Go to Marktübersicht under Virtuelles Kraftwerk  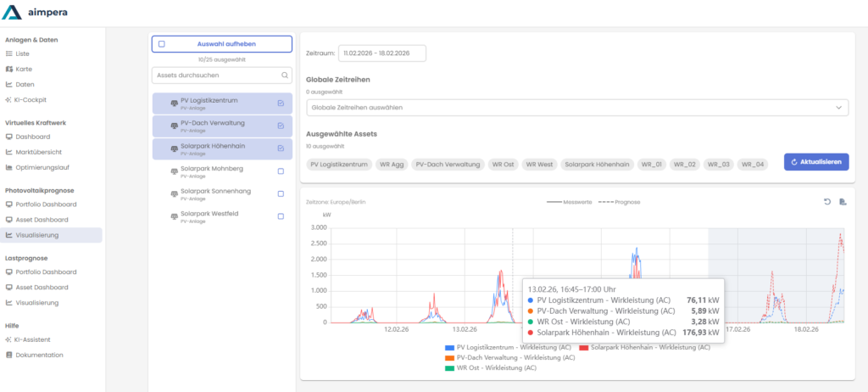pyautogui.click(x=38, y=152)
